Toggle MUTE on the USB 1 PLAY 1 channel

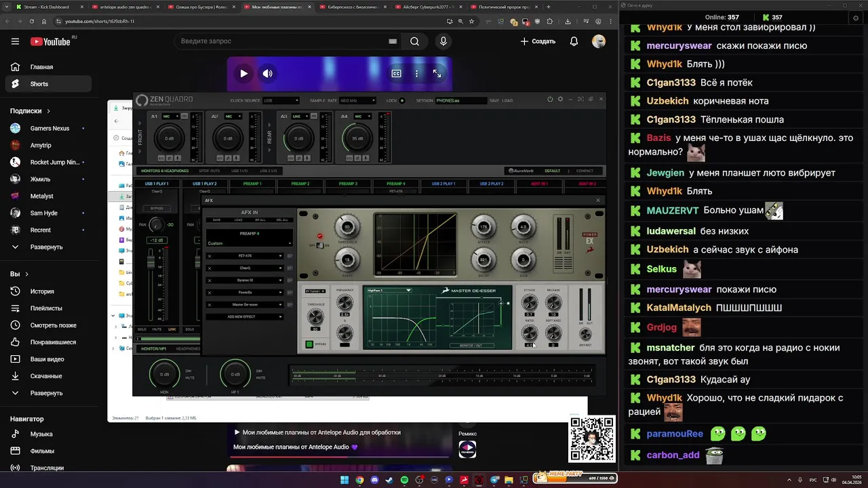[x=157, y=329]
